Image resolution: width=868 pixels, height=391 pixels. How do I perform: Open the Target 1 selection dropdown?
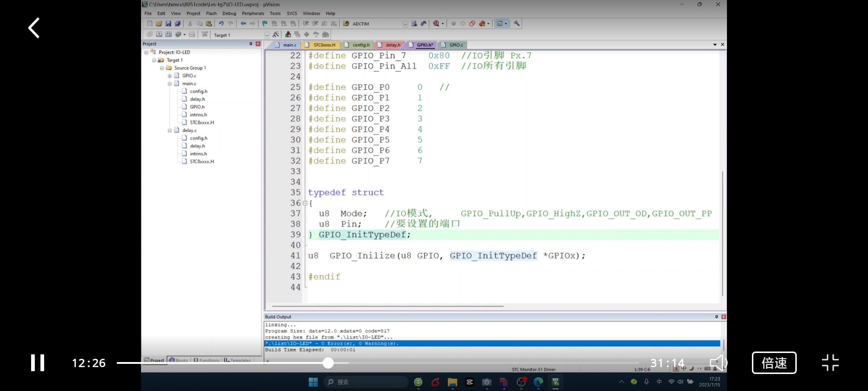click(267, 35)
